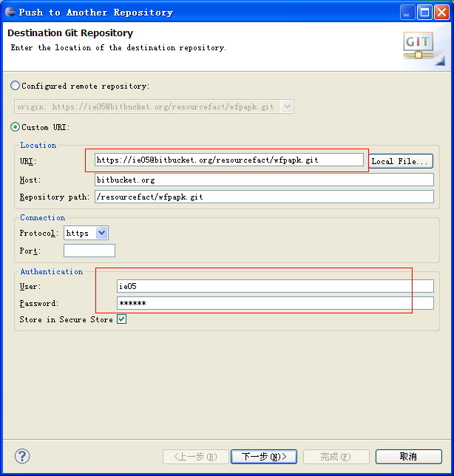Select Configured remote repository radio button

[16, 86]
